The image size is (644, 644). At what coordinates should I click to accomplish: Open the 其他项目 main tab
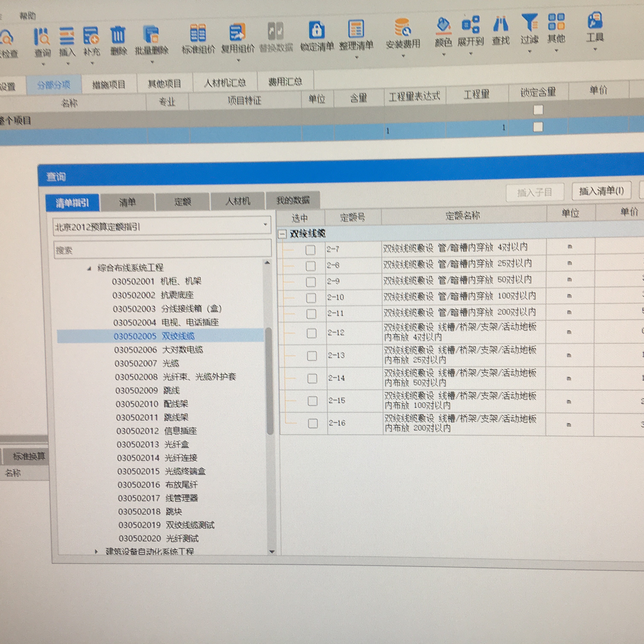point(164,83)
